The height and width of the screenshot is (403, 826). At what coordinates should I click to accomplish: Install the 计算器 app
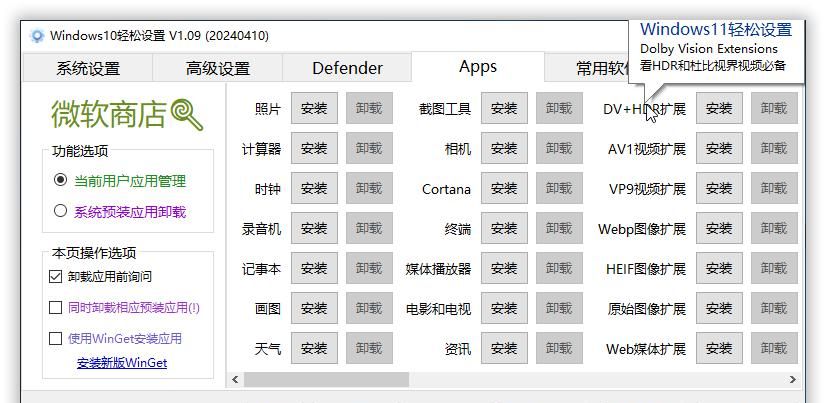314,149
